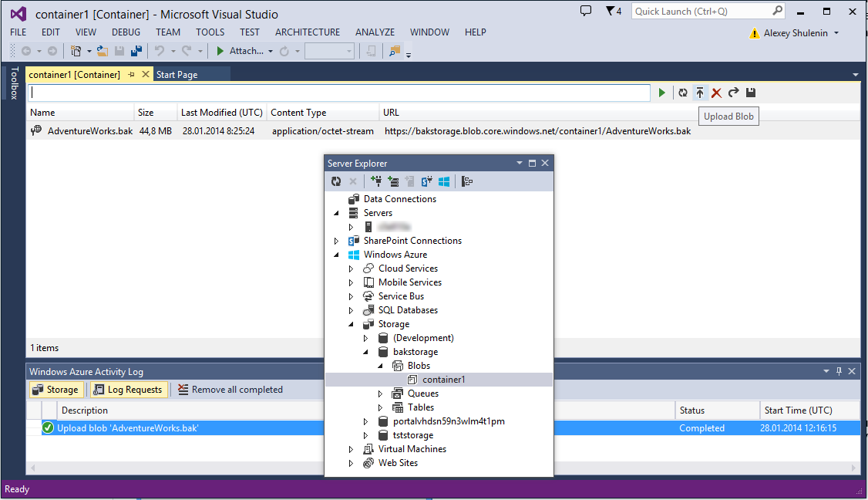Select the AdventureWorks.bak blob name
Image resolution: width=868 pixels, height=500 pixels.
pos(90,131)
